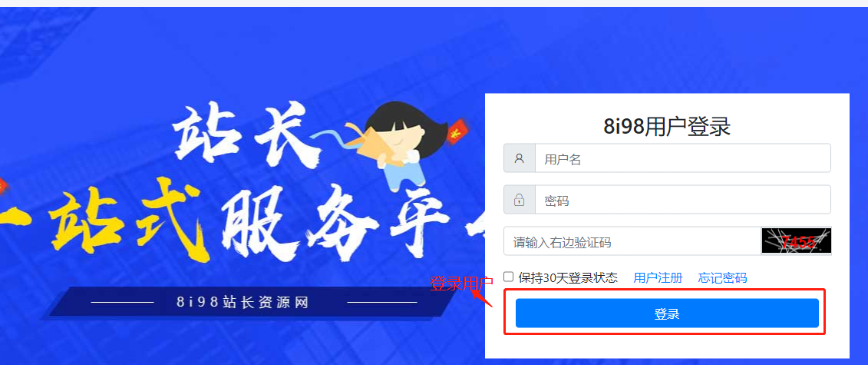Click the red arrow annotation pointing left
The height and width of the screenshot is (365, 868).
482,298
